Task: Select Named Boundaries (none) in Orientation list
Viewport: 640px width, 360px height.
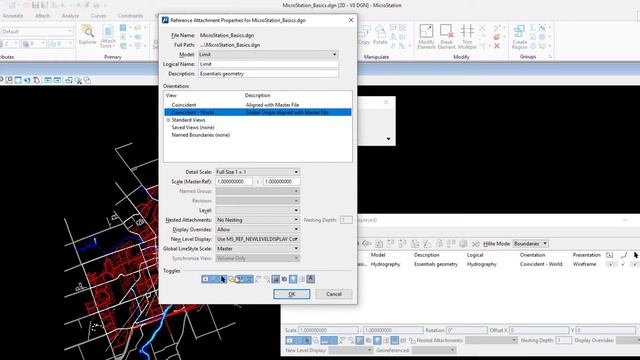Action: point(200,135)
